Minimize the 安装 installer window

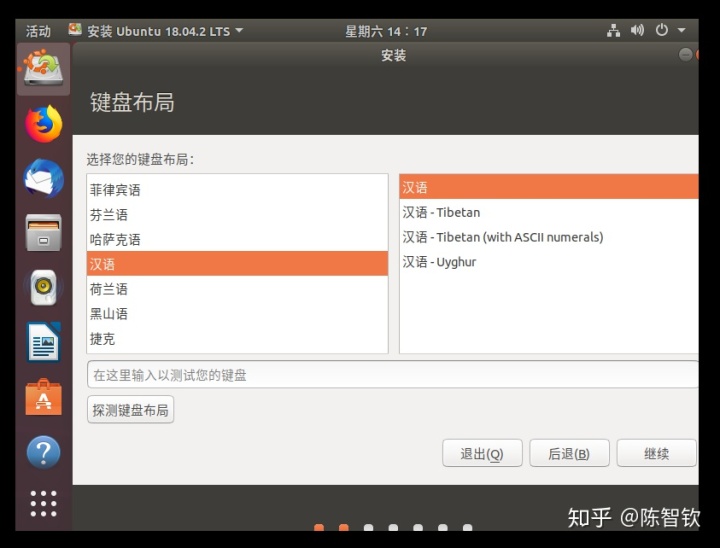[x=685, y=55]
